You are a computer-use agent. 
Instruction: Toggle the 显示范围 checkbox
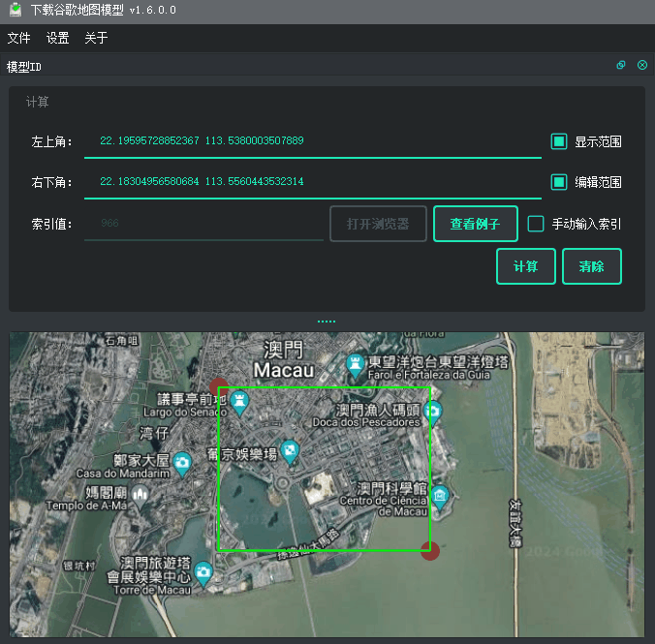[558, 141]
